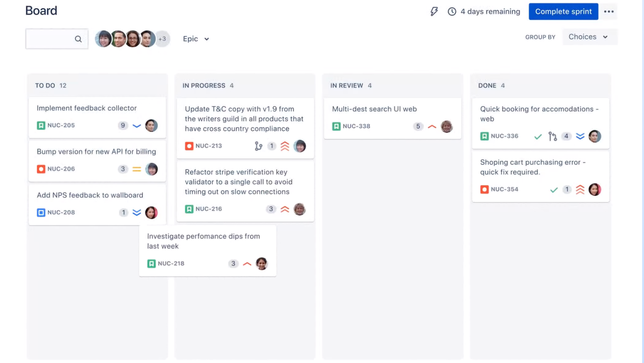Click the green story type icon on NUC-205
The image size is (644, 363).
[41, 125]
